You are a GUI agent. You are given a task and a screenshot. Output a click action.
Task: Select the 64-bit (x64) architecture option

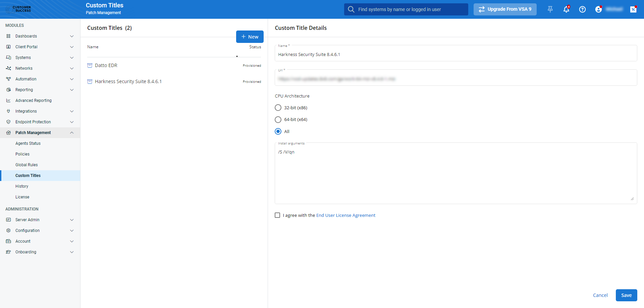coord(278,120)
